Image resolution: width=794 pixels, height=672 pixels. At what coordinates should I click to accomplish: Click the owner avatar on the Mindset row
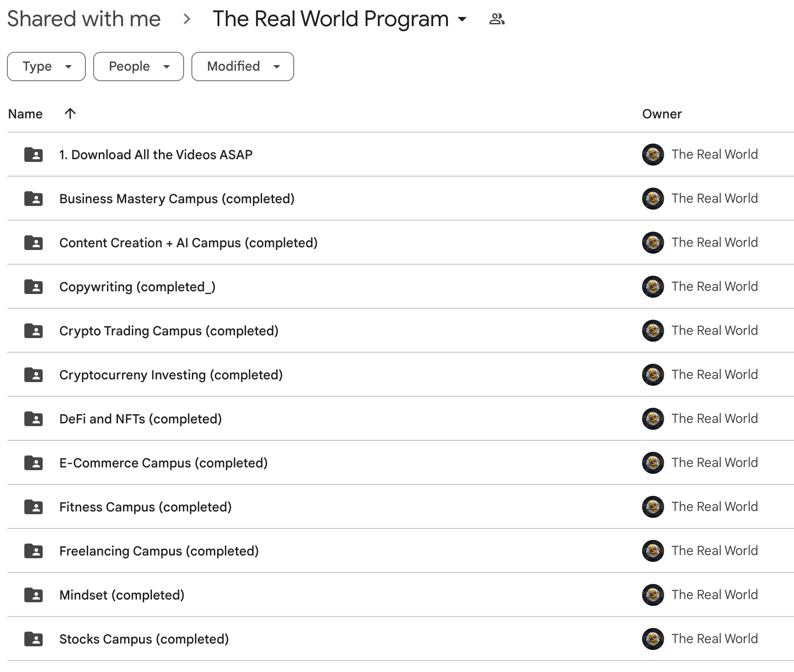[653, 595]
